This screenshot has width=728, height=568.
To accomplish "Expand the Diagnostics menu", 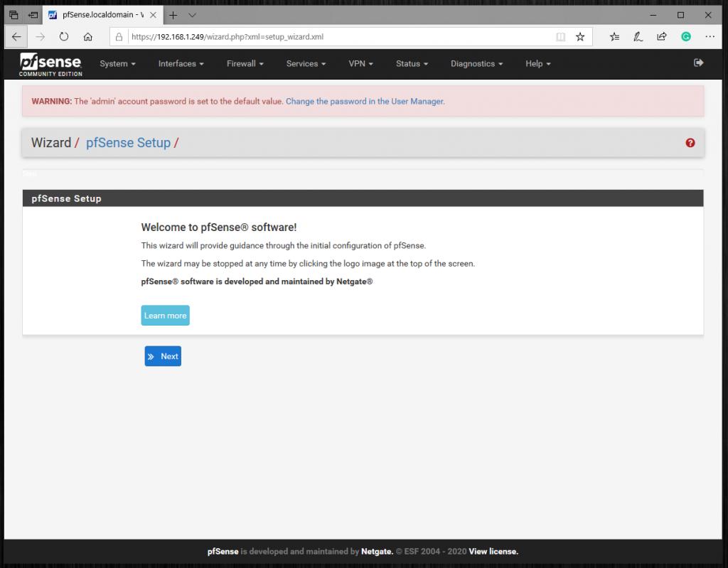I will (x=477, y=64).
